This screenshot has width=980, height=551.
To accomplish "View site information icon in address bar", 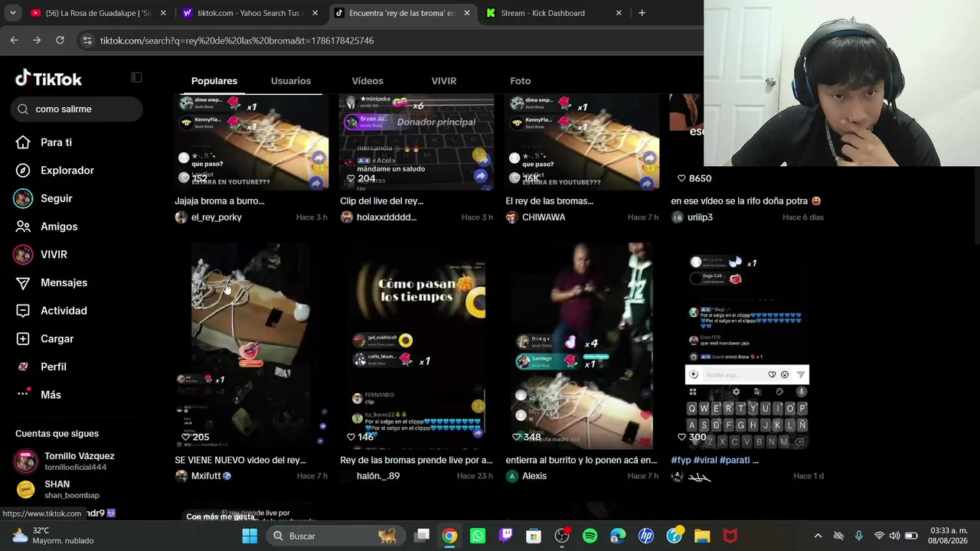I will point(87,41).
